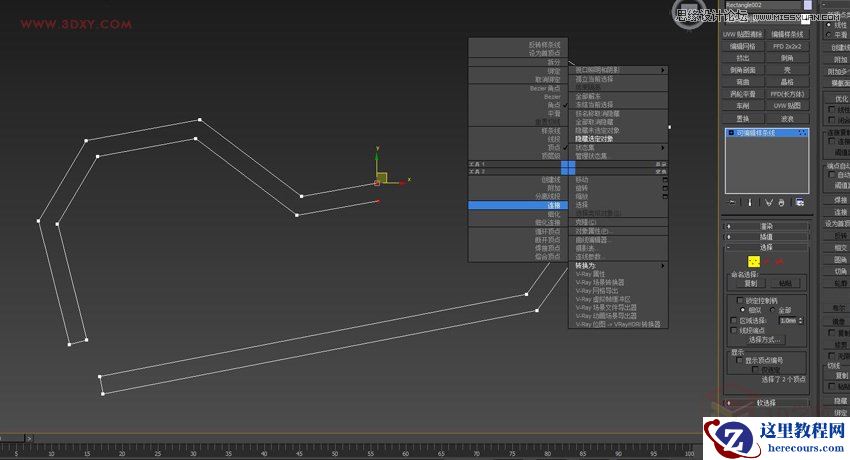Viewport: 850px width, 460px height.
Task: Select the 全部 radio button
Action: (x=772, y=310)
